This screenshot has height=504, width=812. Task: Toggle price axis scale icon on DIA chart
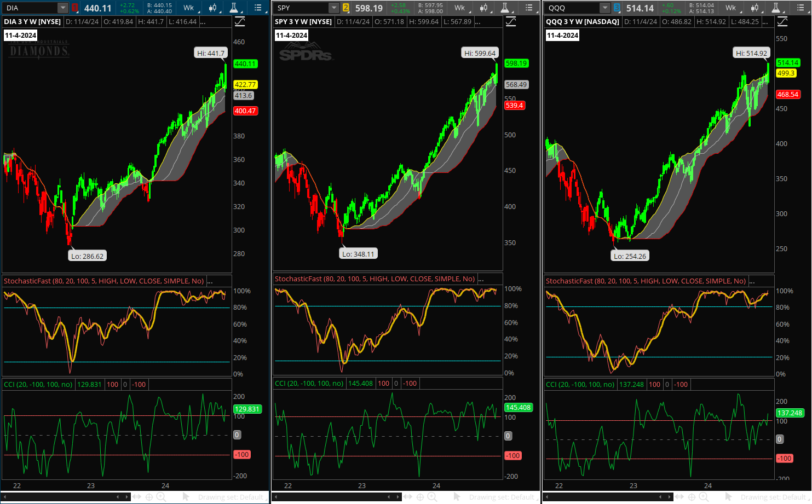240,21
